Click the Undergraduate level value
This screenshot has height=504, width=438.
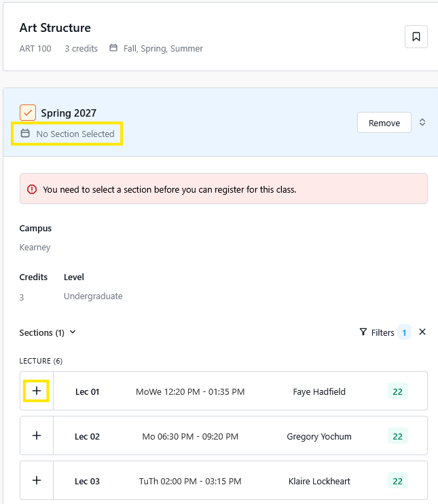tap(93, 296)
